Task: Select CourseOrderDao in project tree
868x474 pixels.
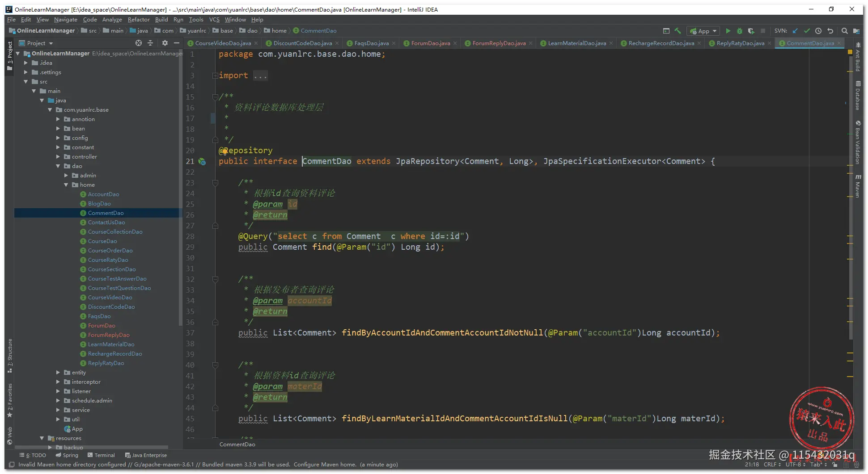Action: 110,251
